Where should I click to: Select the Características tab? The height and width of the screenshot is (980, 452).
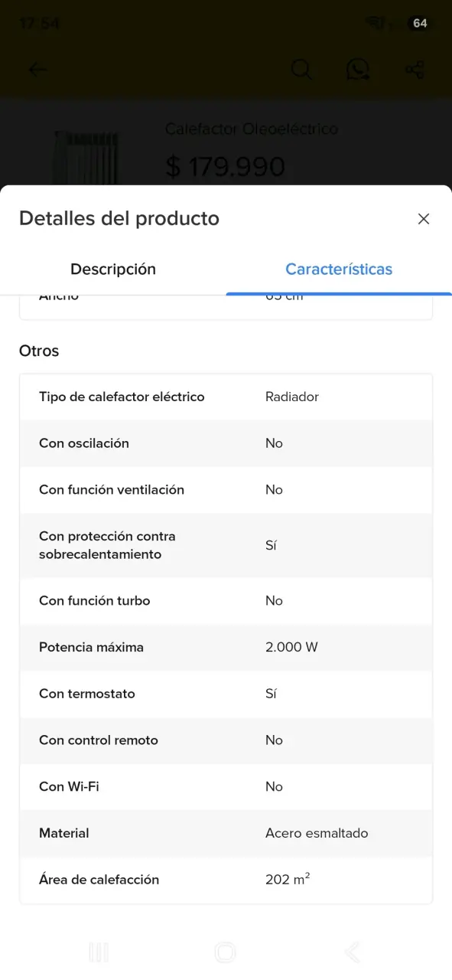click(339, 269)
